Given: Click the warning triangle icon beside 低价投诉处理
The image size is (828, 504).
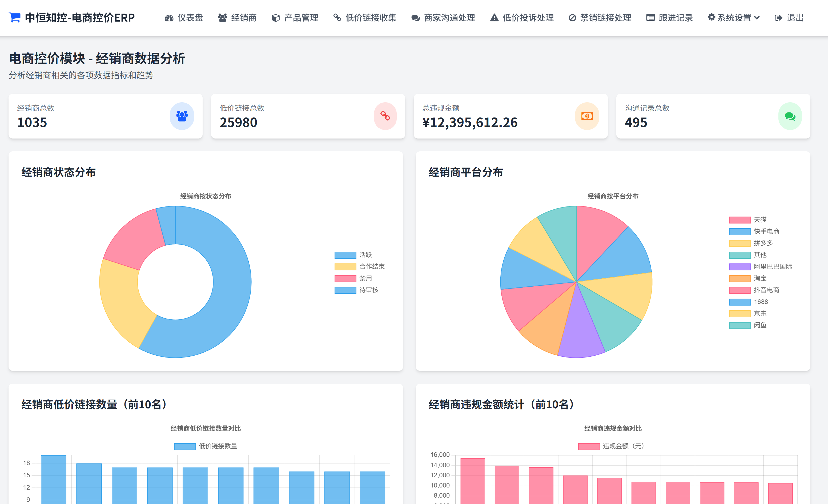Looking at the screenshot, I should [x=494, y=18].
